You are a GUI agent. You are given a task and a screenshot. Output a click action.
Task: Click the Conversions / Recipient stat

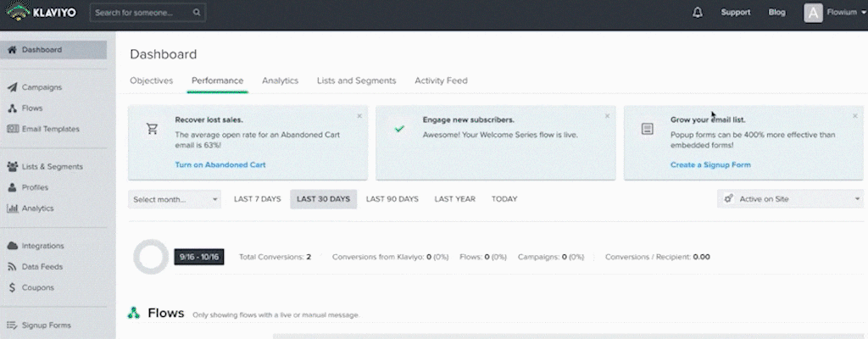[658, 257]
